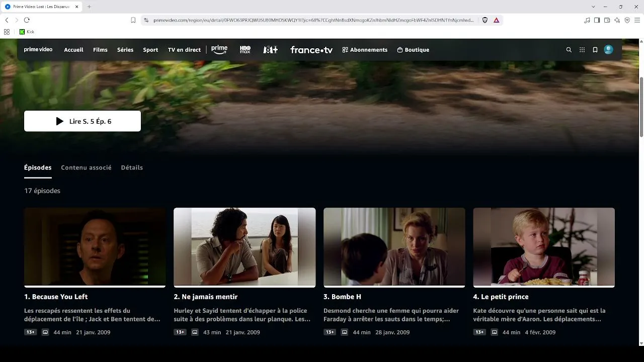The height and width of the screenshot is (362, 644).
Task: Open the Films menu
Action: pos(100,50)
